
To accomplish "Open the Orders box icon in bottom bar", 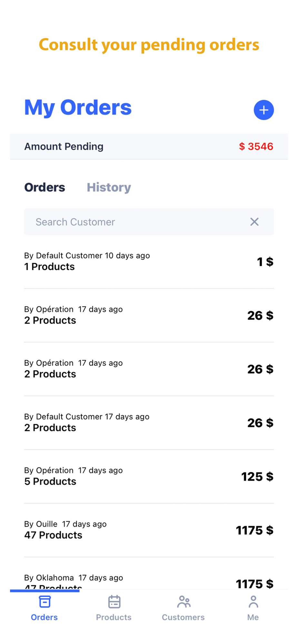I will pos(45,601).
